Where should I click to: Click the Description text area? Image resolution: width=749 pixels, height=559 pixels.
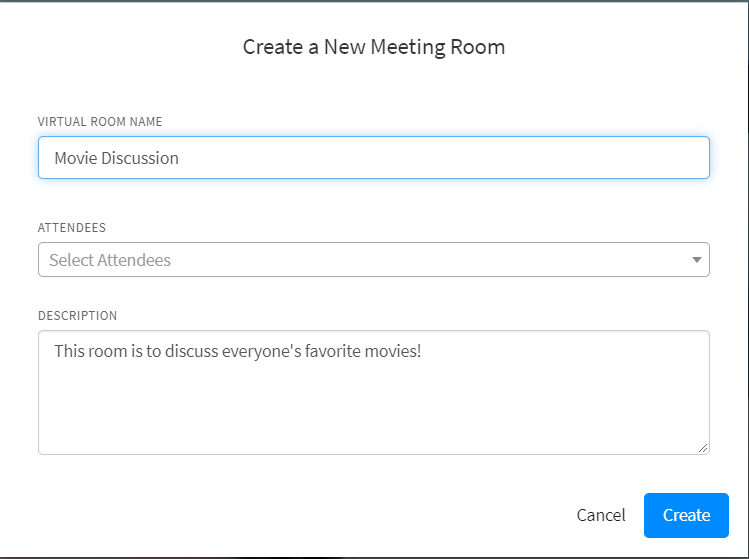[x=374, y=392]
